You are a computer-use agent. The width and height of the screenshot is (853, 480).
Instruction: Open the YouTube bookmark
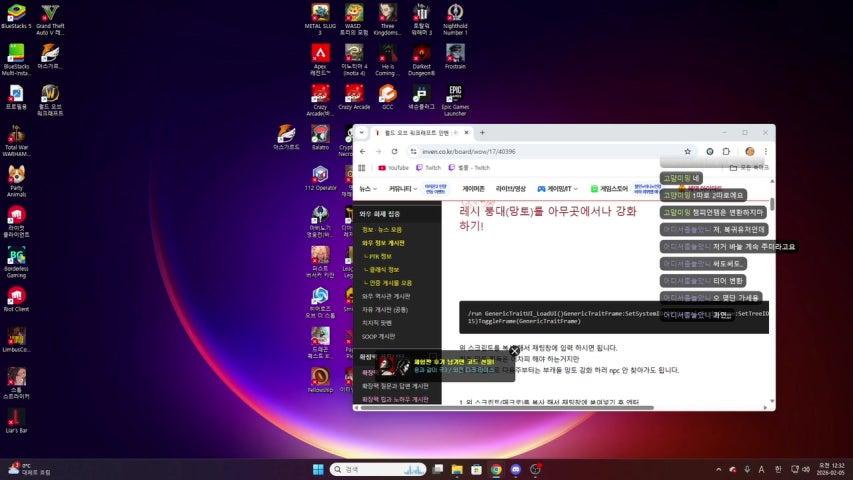392,168
